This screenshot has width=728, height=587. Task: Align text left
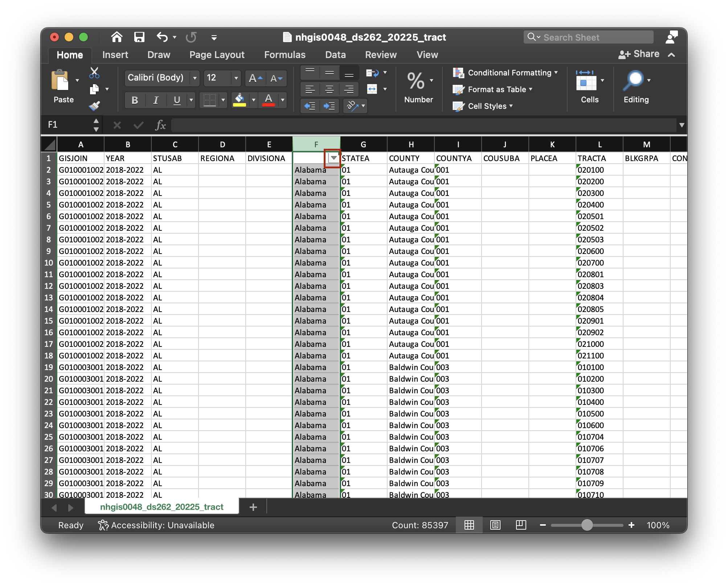[x=310, y=89]
